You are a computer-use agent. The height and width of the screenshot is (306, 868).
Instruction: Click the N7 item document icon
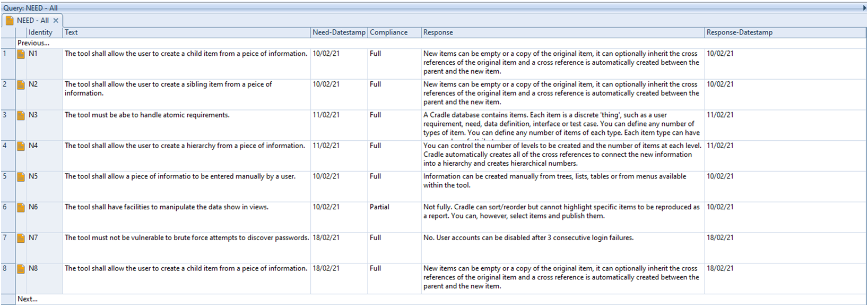point(21,239)
